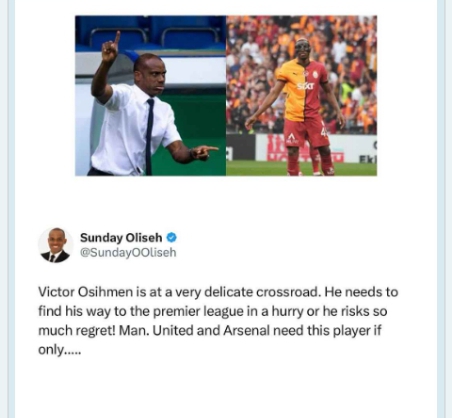This screenshot has width=452, height=418.
Task: Click the SIXT sponsor logo on jersey
Action: [305, 86]
